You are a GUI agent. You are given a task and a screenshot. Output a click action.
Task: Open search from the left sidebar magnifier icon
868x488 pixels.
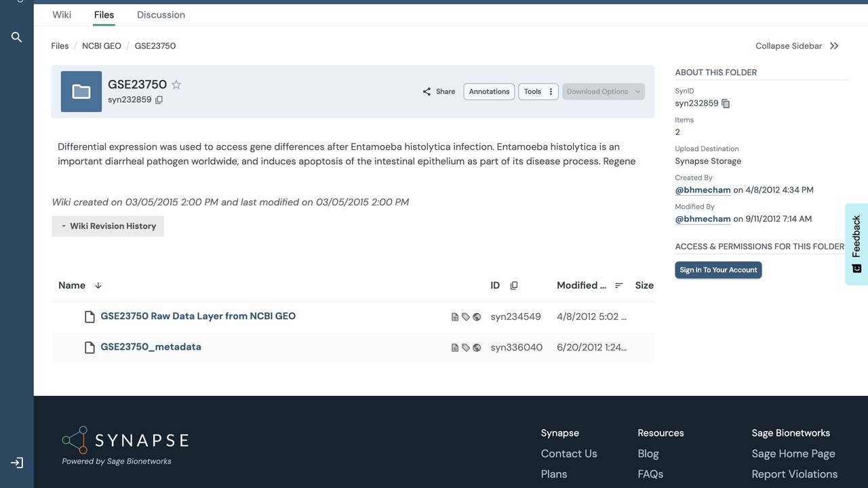(17, 37)
